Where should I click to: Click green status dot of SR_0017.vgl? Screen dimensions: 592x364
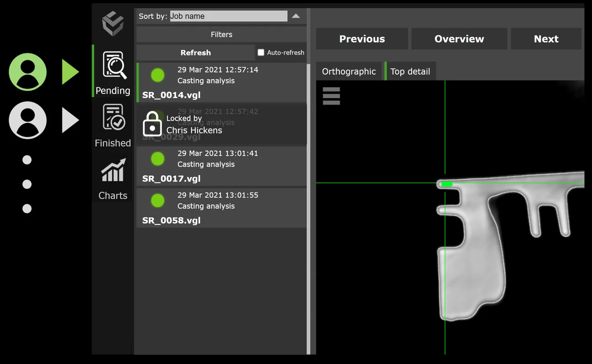[x=158, y=159]
